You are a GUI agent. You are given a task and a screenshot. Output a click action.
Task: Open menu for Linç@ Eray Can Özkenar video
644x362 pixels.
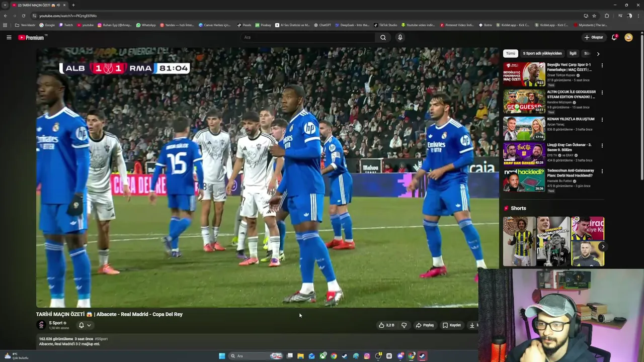602,145
